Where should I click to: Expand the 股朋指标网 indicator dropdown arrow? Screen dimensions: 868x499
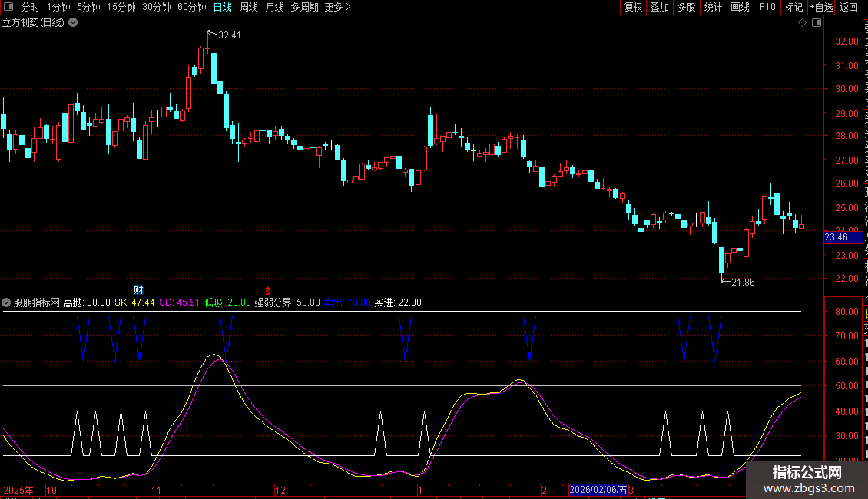(x=7, y=302)
